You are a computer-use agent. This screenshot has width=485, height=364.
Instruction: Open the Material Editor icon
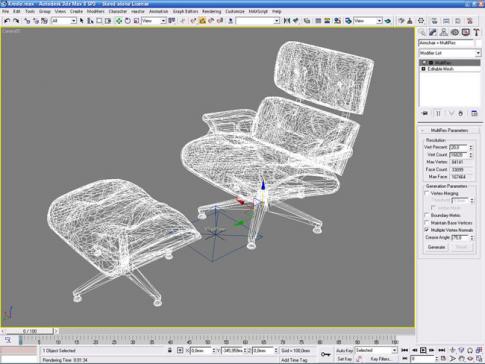tap(337, 21)
